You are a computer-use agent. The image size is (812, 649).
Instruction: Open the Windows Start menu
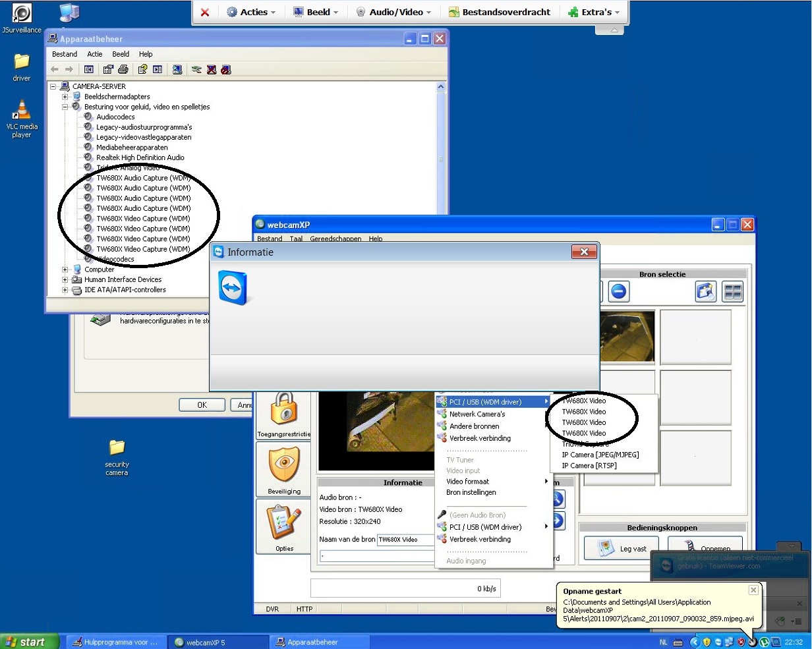29,642
